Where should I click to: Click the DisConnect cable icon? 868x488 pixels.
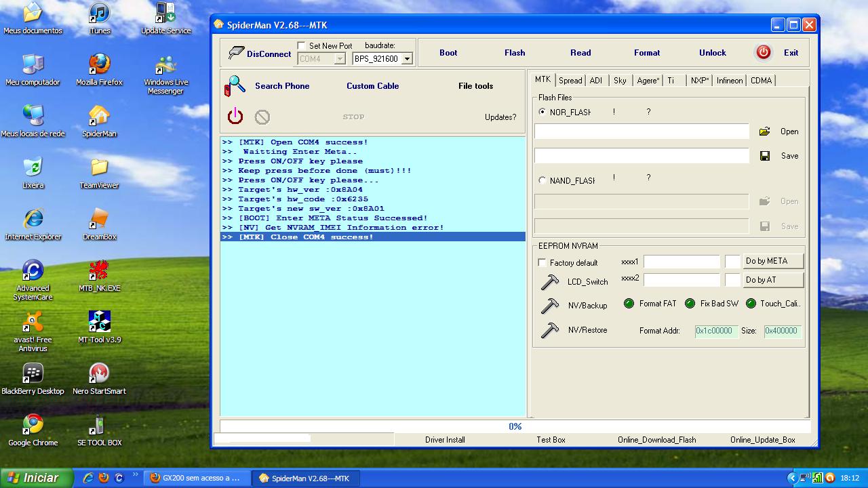[x=236, y=53]
